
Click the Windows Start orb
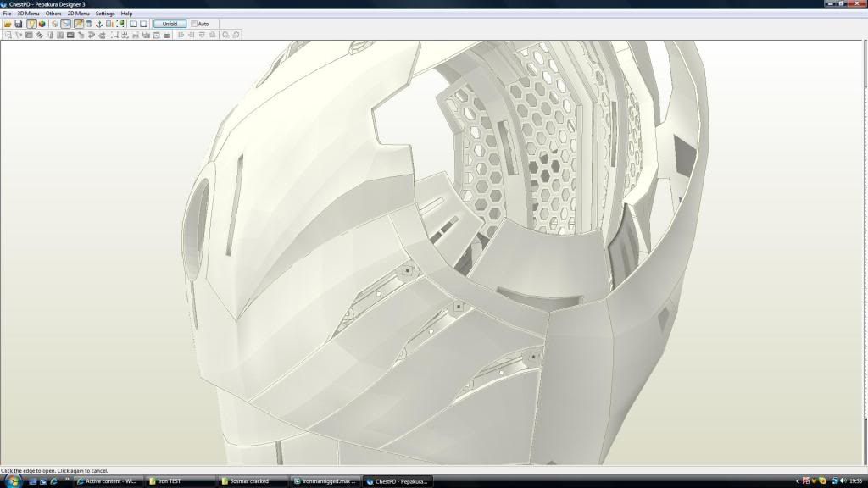pyautogui.click(x=12, y=481)
